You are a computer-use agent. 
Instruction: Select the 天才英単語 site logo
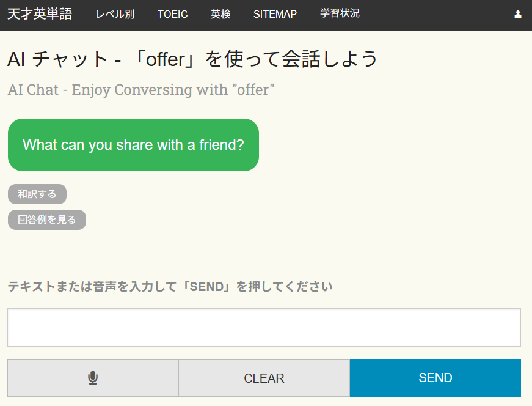tap(38, 14)
